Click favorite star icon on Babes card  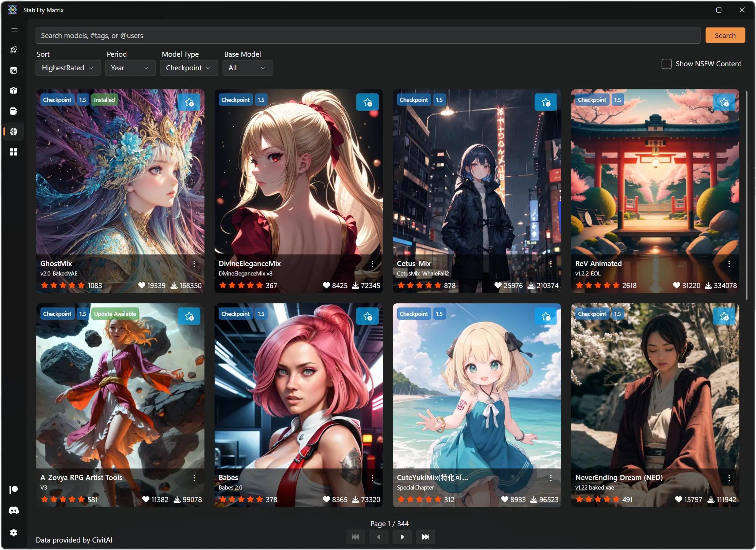(x=367, y=316)
